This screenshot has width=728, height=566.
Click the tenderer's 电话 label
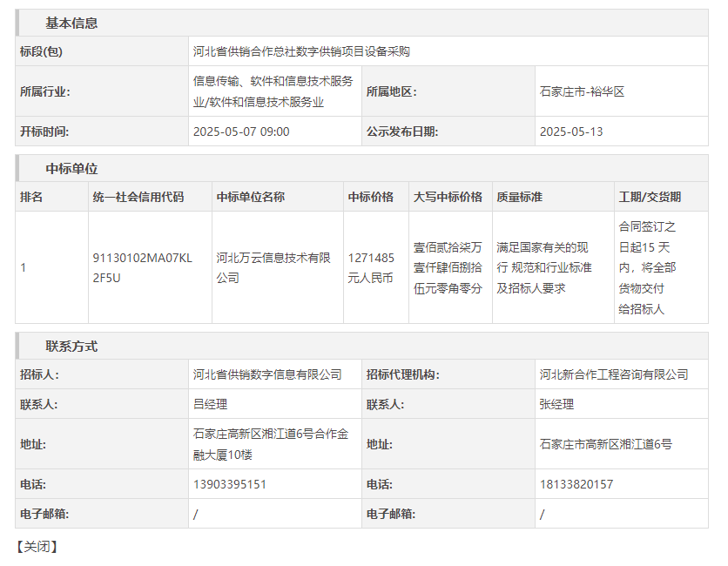pos(33,484)
